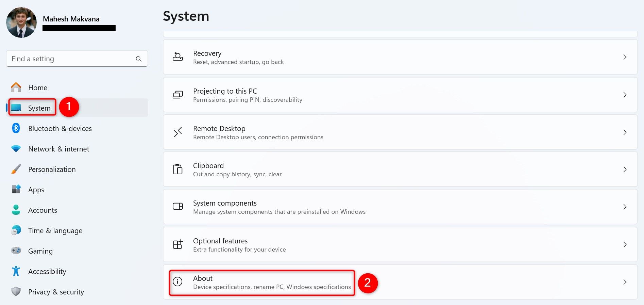Click the System components icon
This screenshot has width=644, height=305.
[x=177, y=207]
